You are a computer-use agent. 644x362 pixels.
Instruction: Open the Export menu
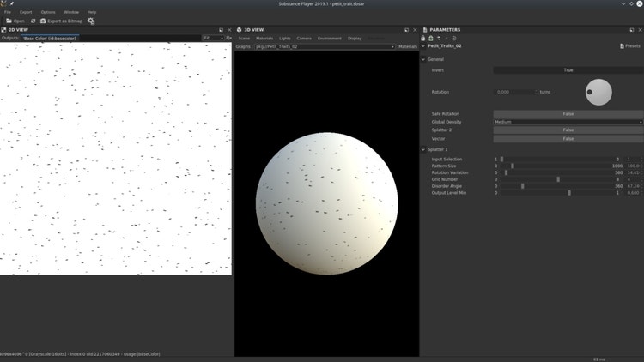coord(26,12)
